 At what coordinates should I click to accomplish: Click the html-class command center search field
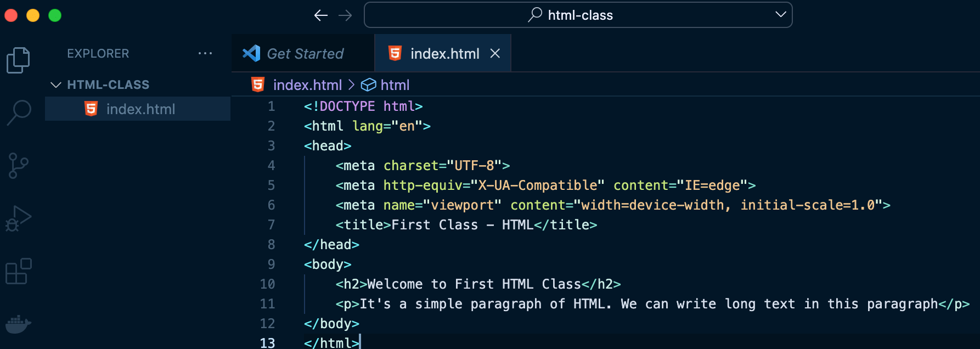pyautogui.click(x=578, y=15)
